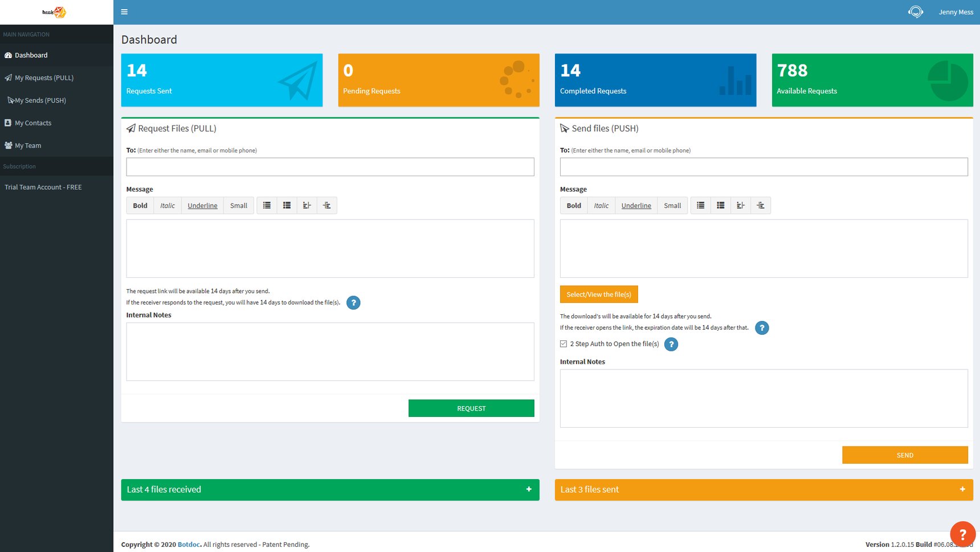Click pie chart icon on Available Requests card

click(948, 81)
